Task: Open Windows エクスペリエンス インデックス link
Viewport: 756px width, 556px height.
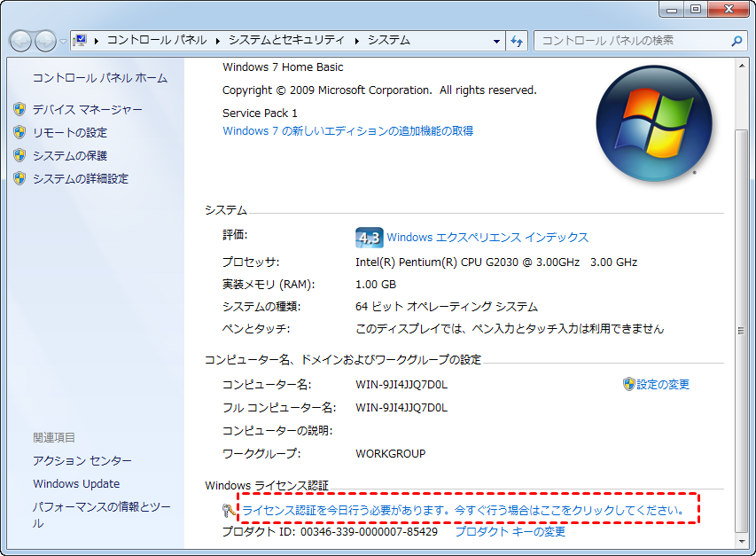Action: coord(487,238)
